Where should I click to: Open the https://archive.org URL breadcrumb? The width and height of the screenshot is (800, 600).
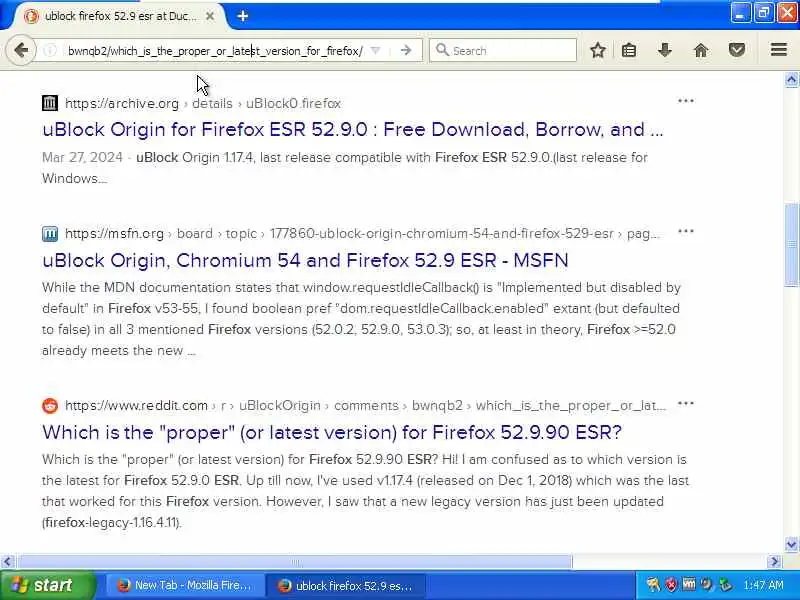[x=122, y=103]
